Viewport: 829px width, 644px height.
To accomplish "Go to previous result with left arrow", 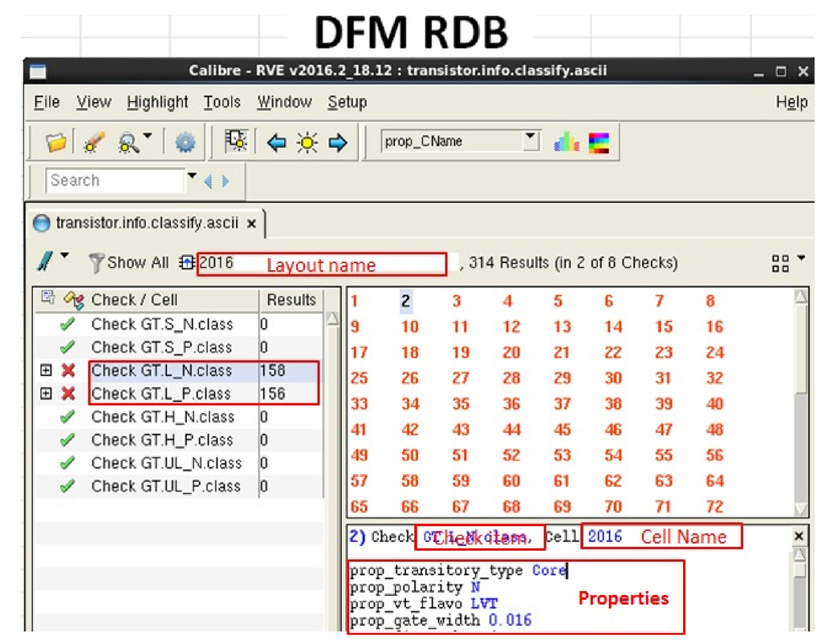I will click(x=277, y=142).
